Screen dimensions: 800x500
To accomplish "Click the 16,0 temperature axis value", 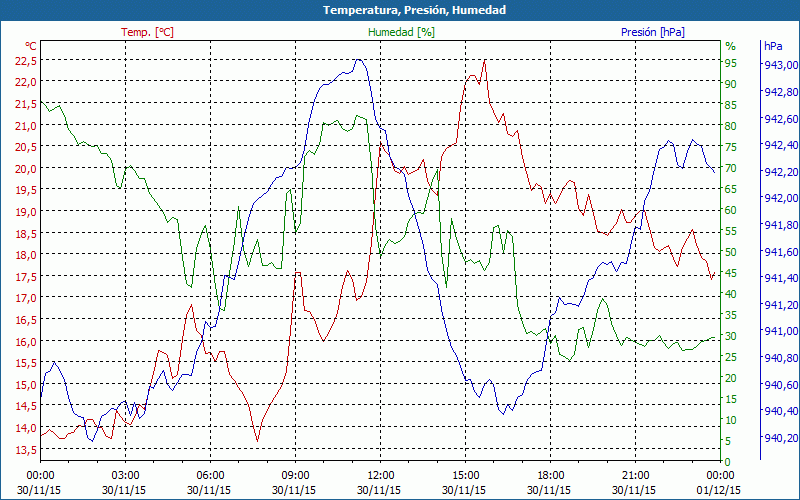I will [26, 341].
